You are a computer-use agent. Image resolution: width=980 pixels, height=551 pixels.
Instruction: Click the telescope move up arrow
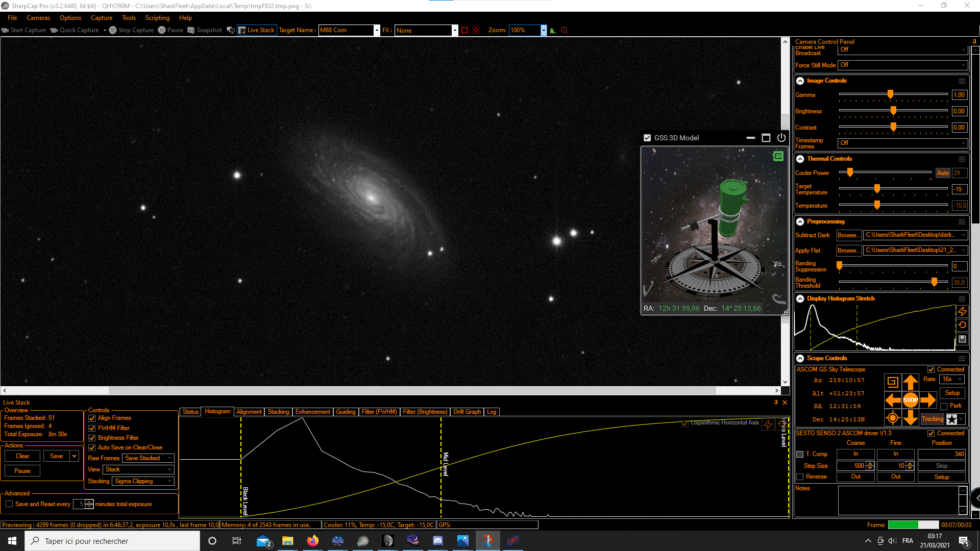click(x=910, y=382)
